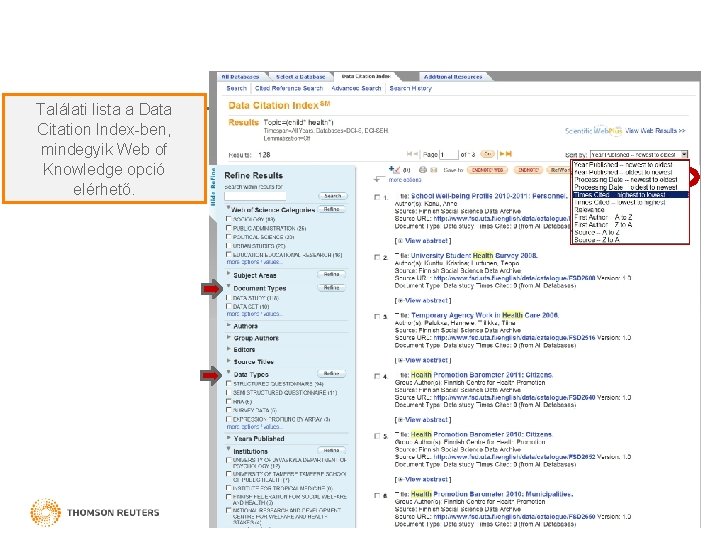The width and height of the screenshot is (720, 540).
Task: Tick Public Administration category checkbox
Action: (228, 228)
